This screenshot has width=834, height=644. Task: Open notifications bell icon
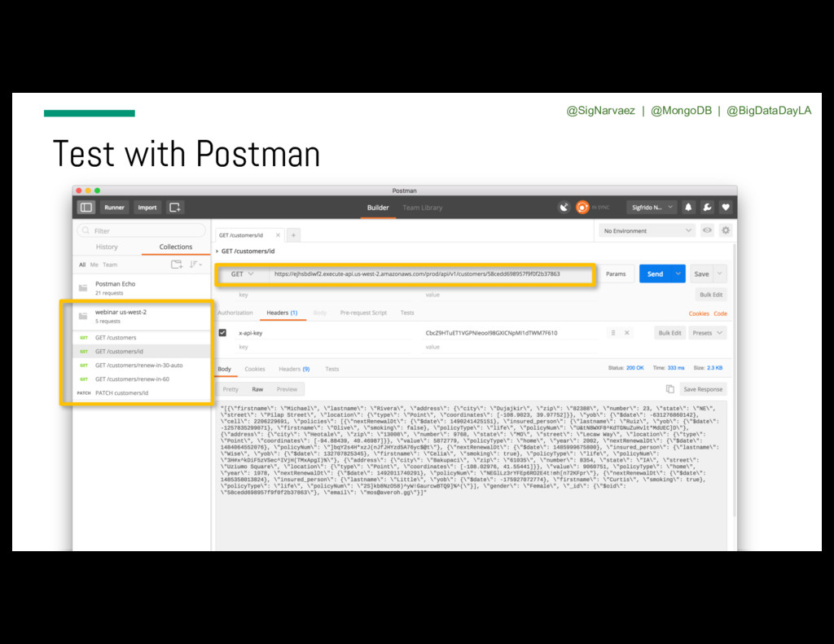coord(688,208)
